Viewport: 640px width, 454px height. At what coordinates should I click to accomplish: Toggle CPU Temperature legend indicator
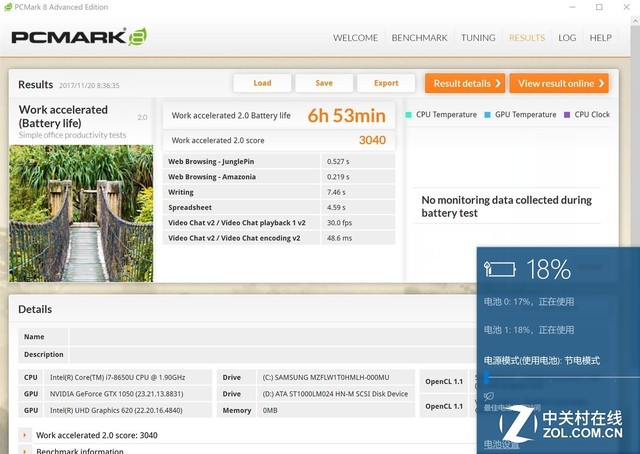tap(409, 115)
